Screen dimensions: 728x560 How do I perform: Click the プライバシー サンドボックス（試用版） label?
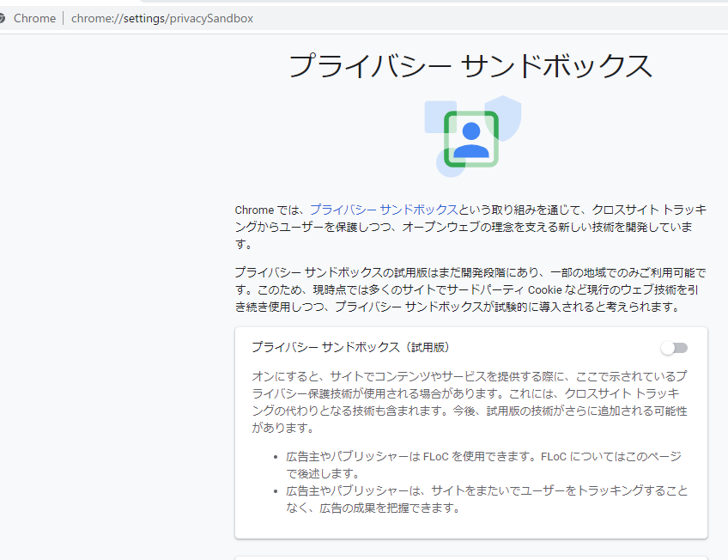point(350,348)
